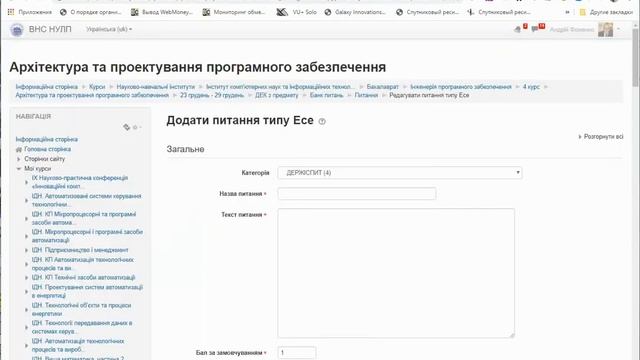Viewport: 640px width, 360px height.
Task: Open Питання breadcrumb link
Action: click(x=366, y=95)
